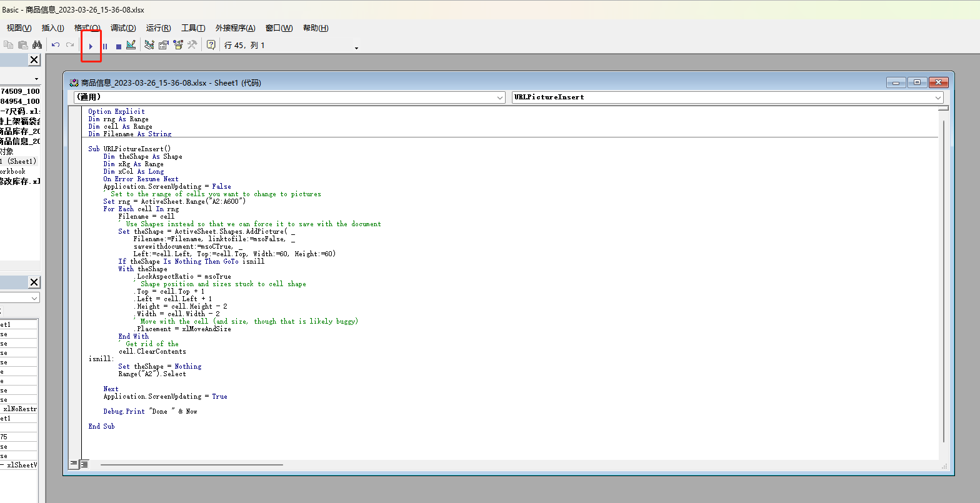This screenshot has width=980, height=503.
Task: Click the split bar above vertical scrollbar
Action: [x=943, y=108]
